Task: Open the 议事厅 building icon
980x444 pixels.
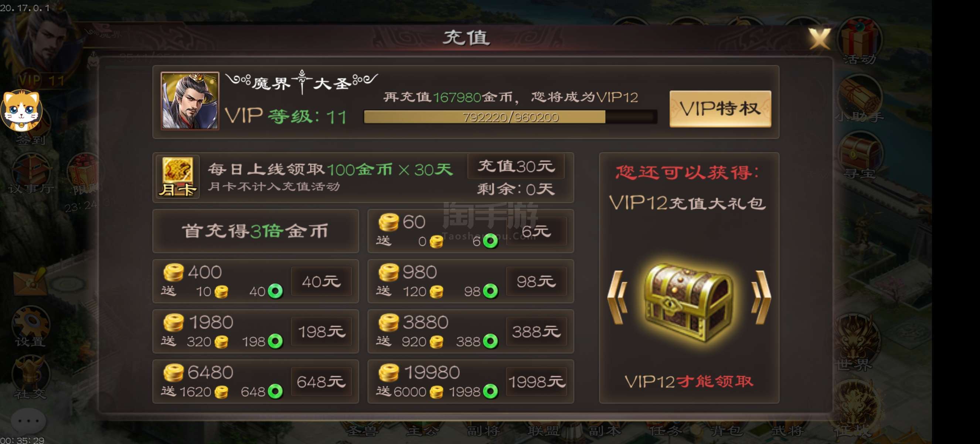Action: point(30,174)
